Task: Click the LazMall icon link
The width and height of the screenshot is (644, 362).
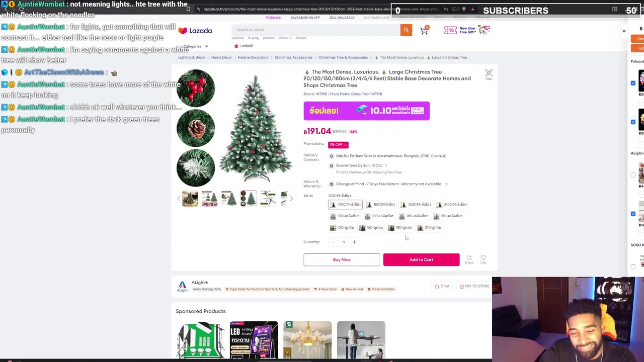Action: point(243,46)
